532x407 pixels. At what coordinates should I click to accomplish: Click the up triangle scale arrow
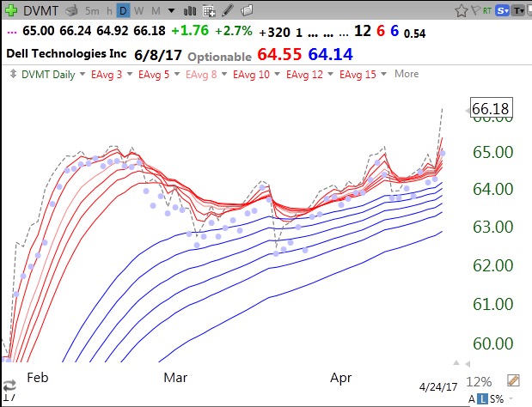point(456,363)
